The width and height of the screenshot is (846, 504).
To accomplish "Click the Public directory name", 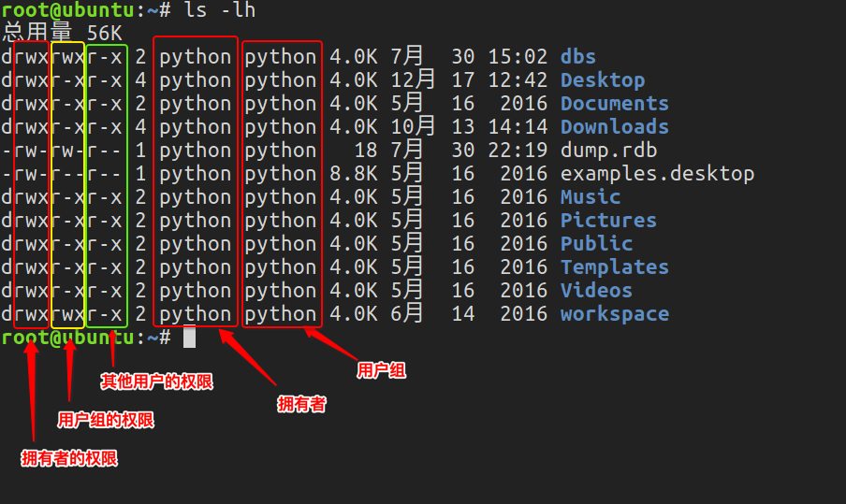I will click(596, 244).
